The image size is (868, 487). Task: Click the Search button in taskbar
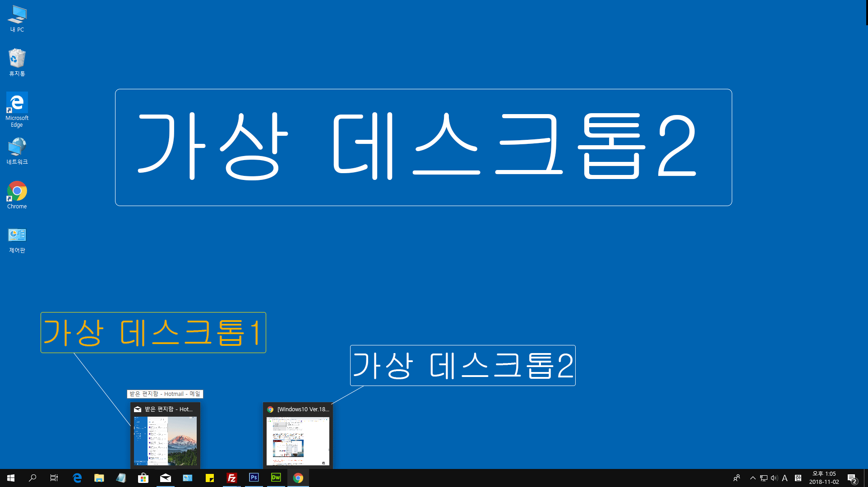[x=33, y=478]
